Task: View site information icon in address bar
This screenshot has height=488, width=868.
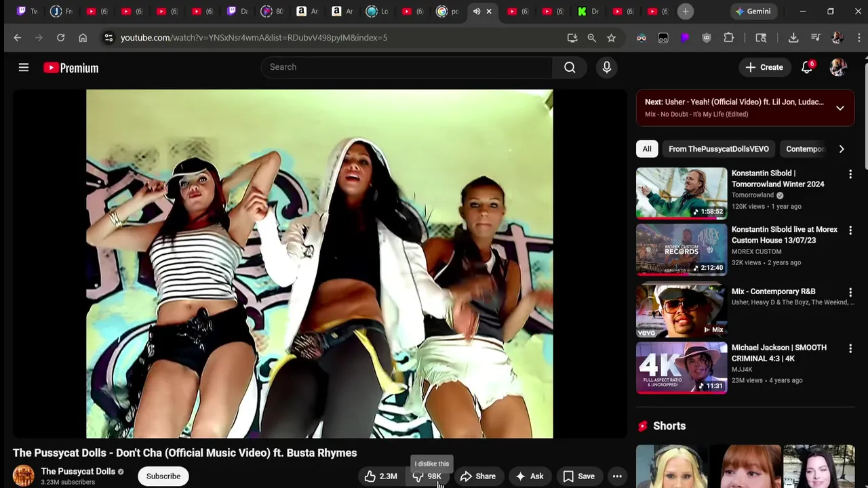Action: click(x=108, y=38)
